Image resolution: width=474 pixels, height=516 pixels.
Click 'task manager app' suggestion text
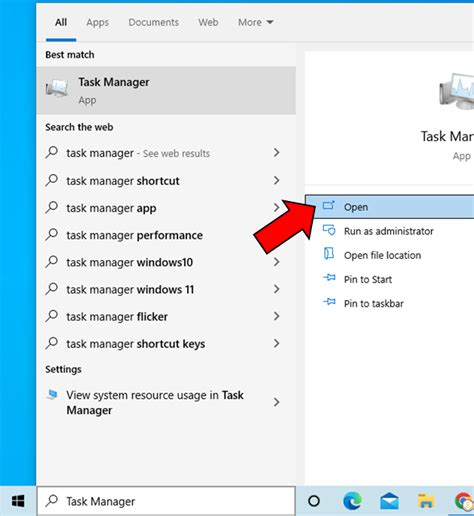[x=111, y=208]
